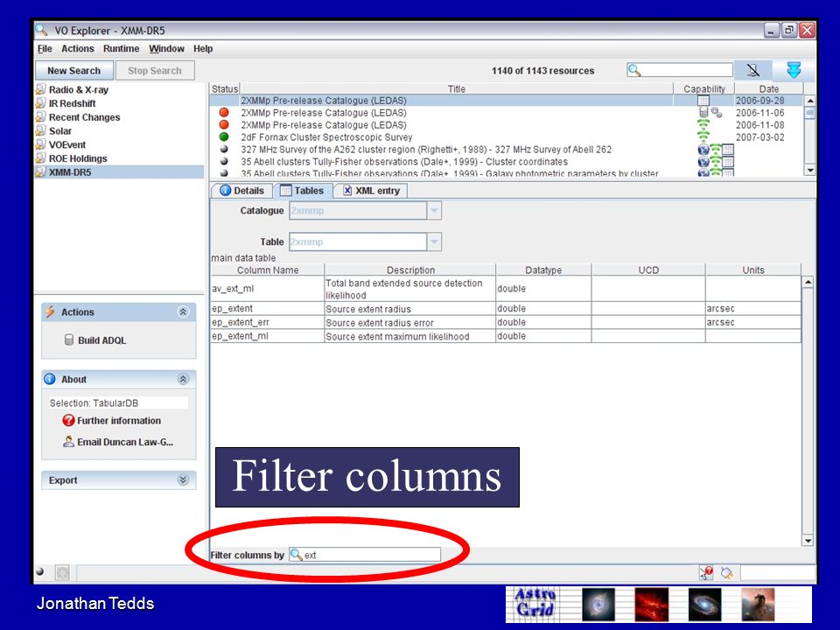Screen dimensions: 840x630
Task: Open the Catalogue dropdown
Action: [x=434, y=211]
